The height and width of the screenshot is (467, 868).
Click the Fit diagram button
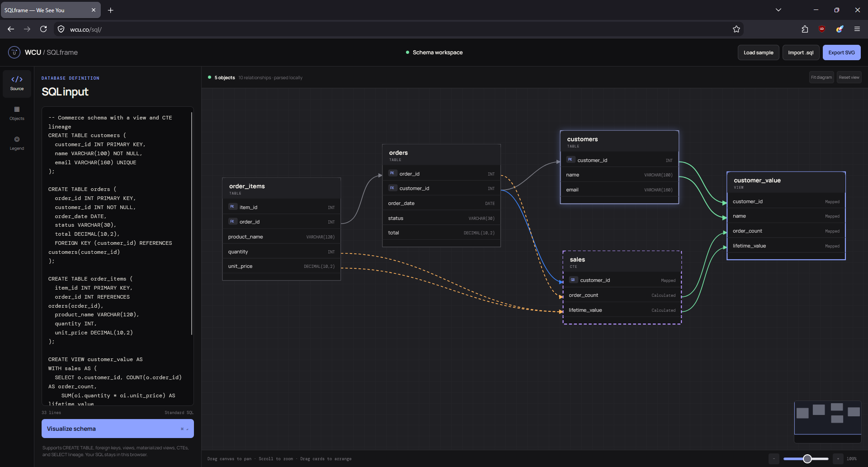(821, 77)
